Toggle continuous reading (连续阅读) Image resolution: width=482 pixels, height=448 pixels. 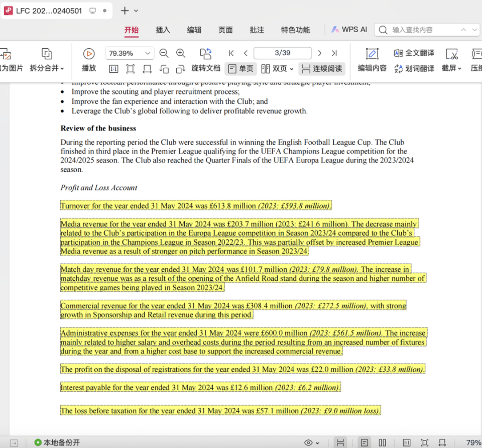[322, 69]
